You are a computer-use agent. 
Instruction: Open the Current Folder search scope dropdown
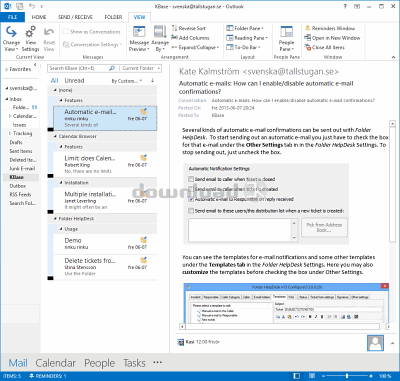(x=140, y=68)
